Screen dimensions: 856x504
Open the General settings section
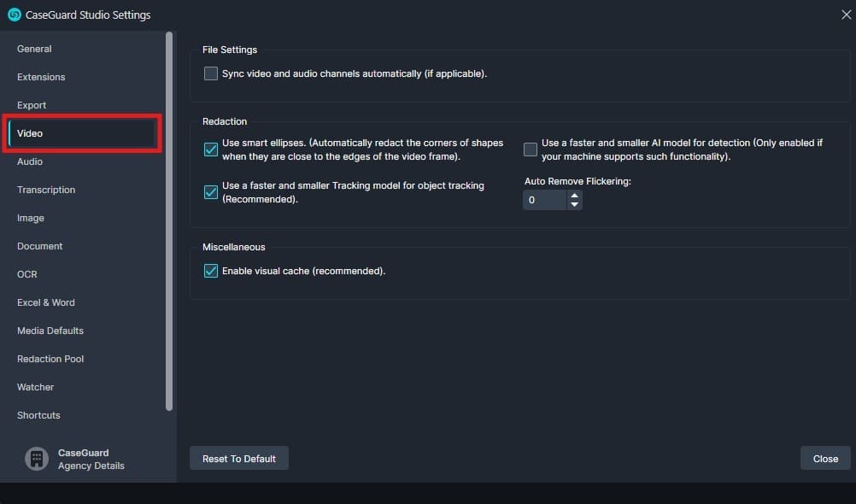(34, 49)
